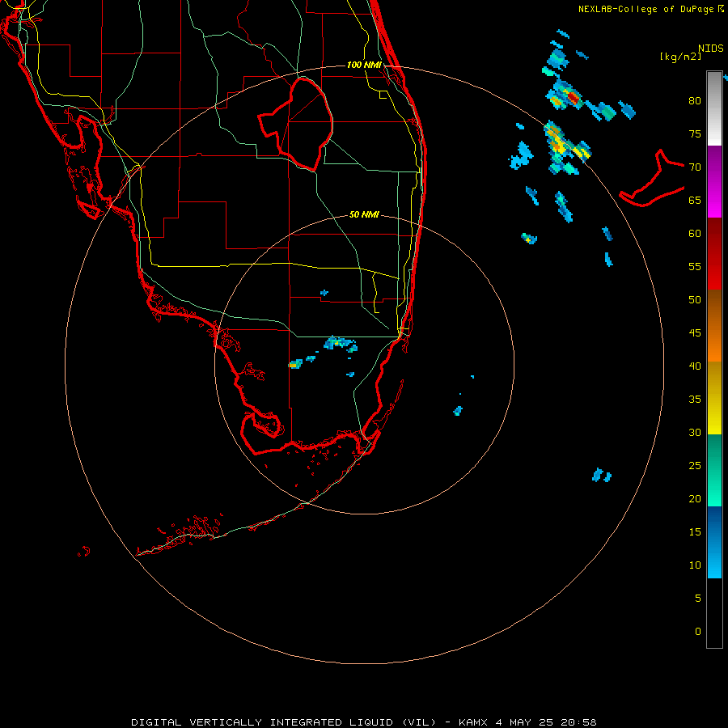Screen dimensions: 728x728
Task: Click the Digital Vertically Integrated Liquid caption
Action: click(x=364, y=722)
